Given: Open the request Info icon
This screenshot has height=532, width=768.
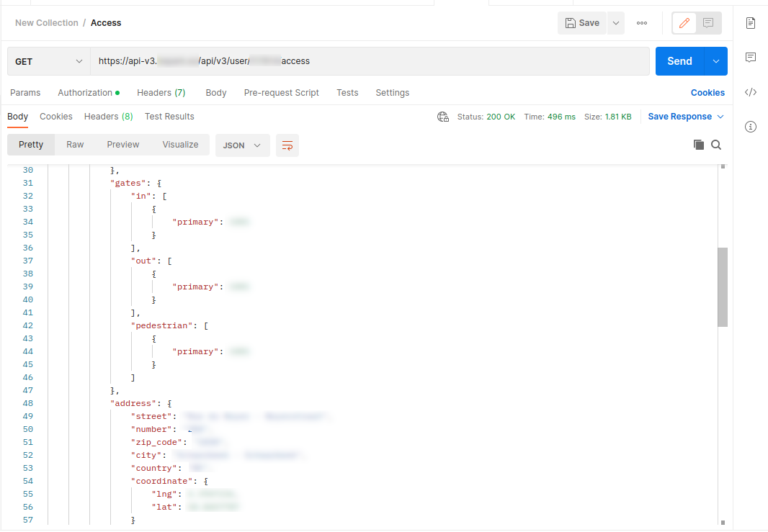Looking at the screenshot, I should pyautogui.click(x=751, y=127).
